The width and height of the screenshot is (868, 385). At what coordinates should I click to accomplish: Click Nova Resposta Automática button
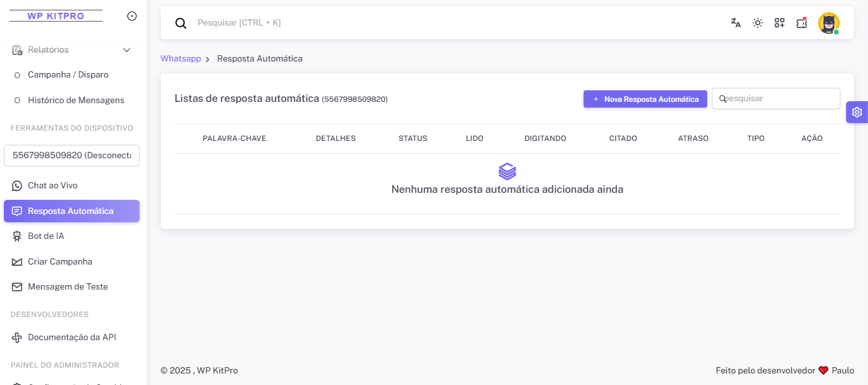[x=645, y=99]
